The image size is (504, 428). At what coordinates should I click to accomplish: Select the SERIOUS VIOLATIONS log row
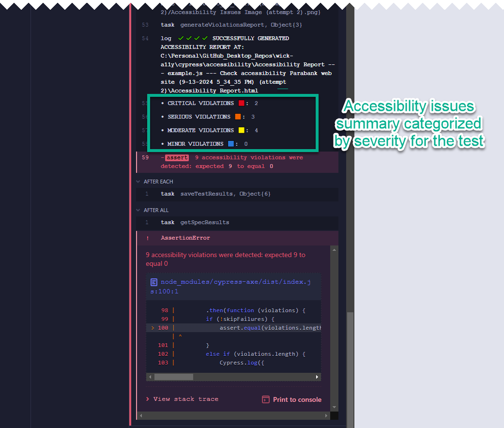238,117
